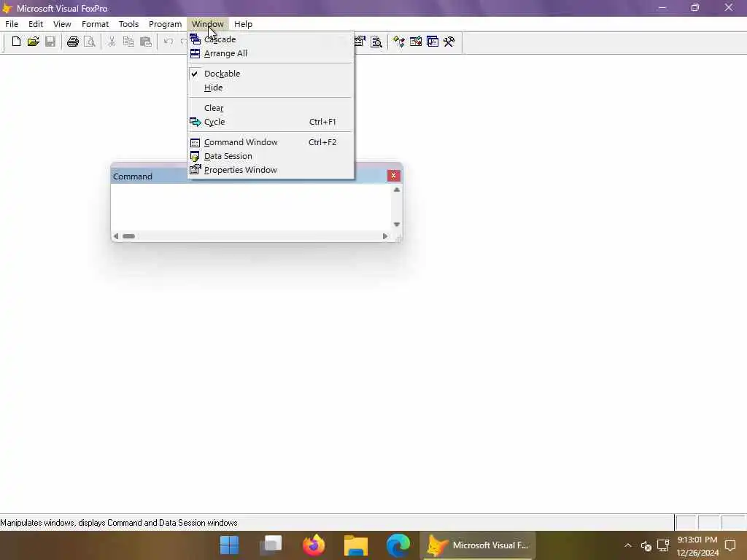Open Data Session from the Window menu
Screen dimensions: 747x560
click(271, 156)
